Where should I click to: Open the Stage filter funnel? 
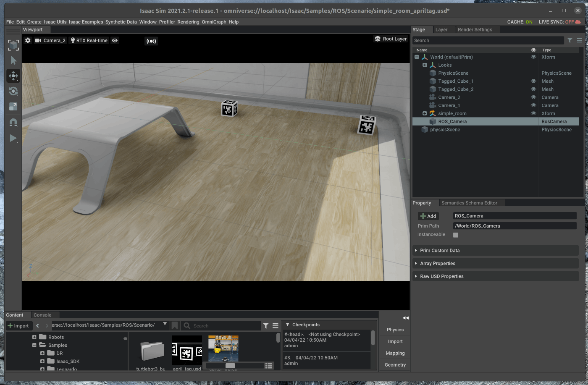click(570, 40)
